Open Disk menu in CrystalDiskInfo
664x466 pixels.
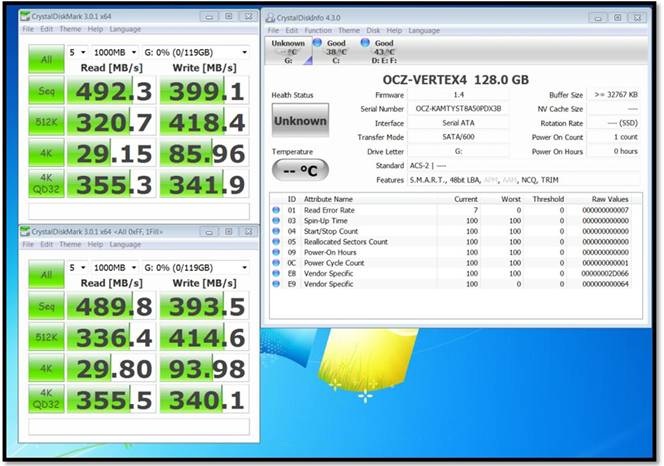point(373,31)
